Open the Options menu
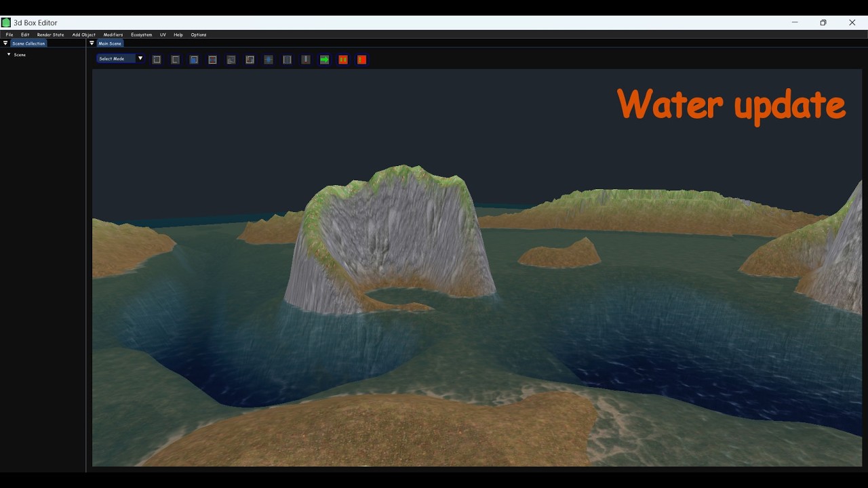 click(199, 35)
